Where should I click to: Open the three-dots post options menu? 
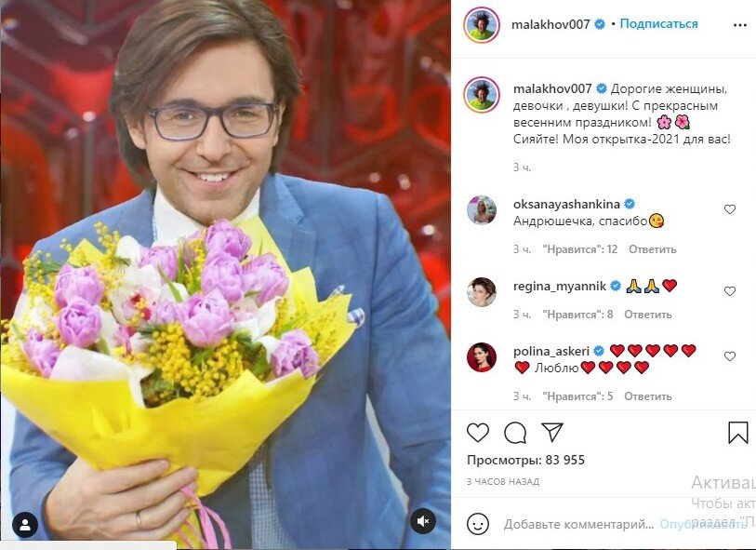pyautogui.click(x=739, y=25)
